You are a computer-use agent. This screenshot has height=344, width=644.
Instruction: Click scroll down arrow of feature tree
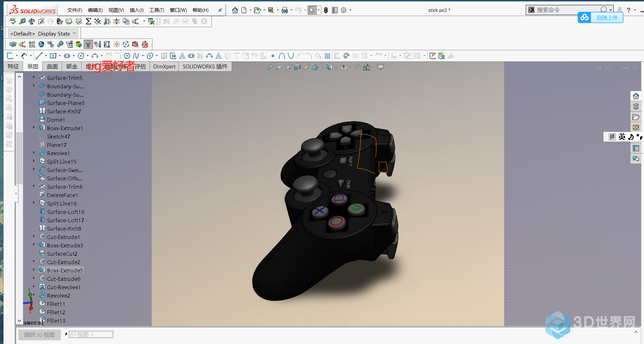click(20, 321)
